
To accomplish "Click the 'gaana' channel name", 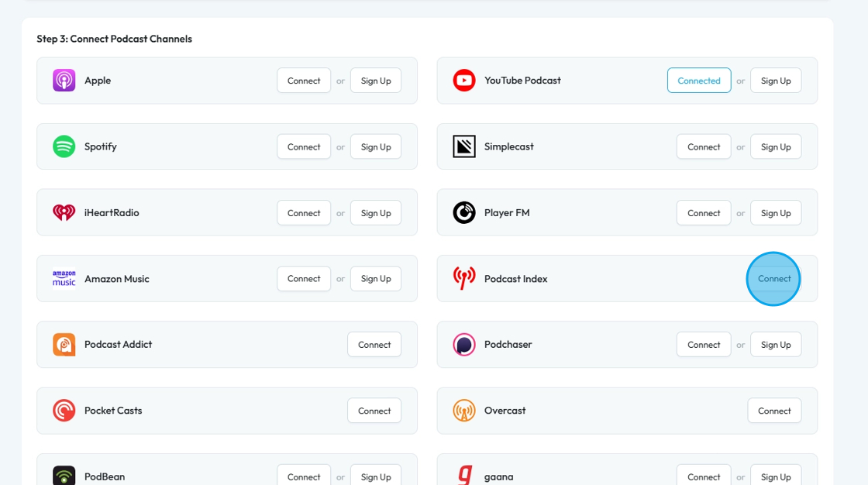I will click(499, 476).
